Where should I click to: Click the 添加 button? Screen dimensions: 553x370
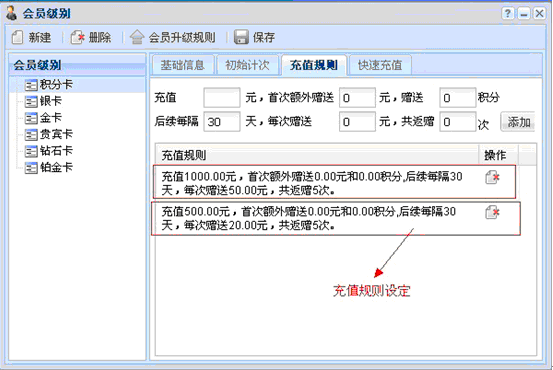pos(518,122)
